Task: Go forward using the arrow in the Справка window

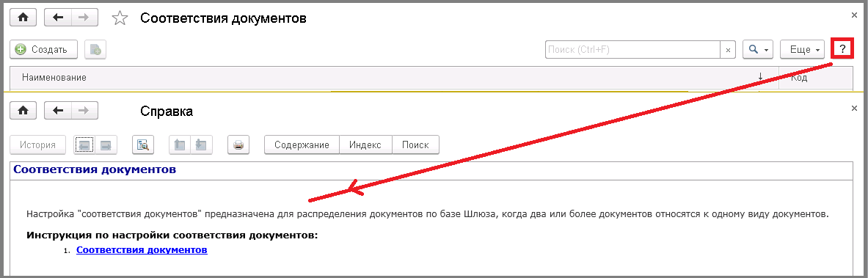Action: (84, 110)
